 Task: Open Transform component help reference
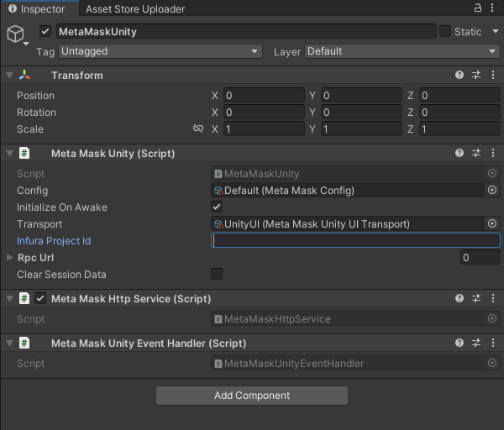coord(459,75)
